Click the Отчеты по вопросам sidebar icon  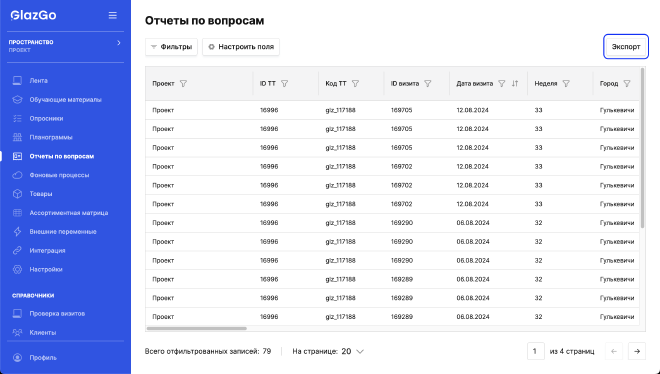click(17, 156)
